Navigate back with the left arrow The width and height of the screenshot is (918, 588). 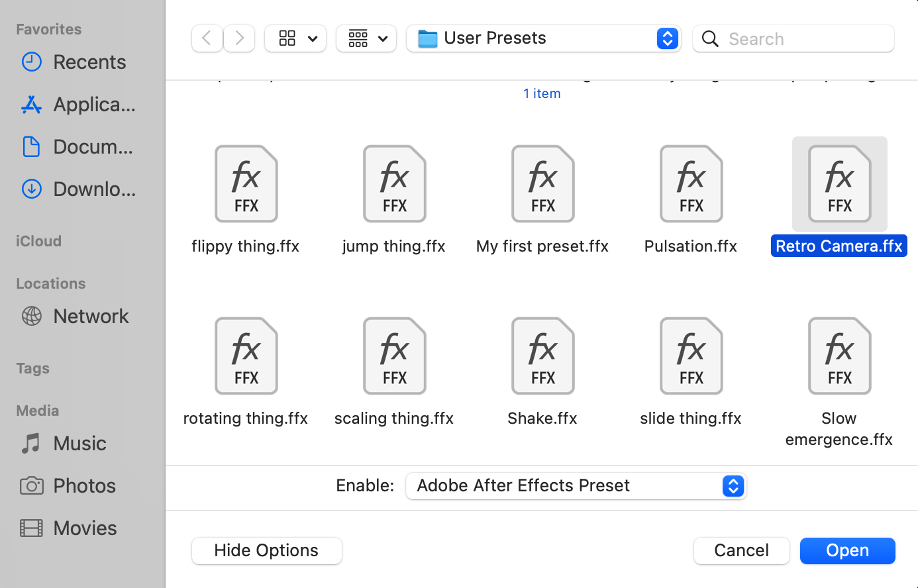[207, 38]
